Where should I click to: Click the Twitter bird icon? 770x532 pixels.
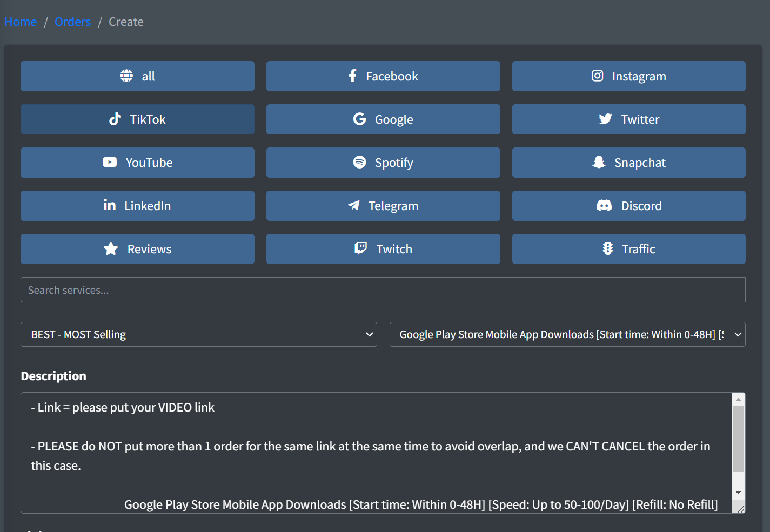pos(605,119)
